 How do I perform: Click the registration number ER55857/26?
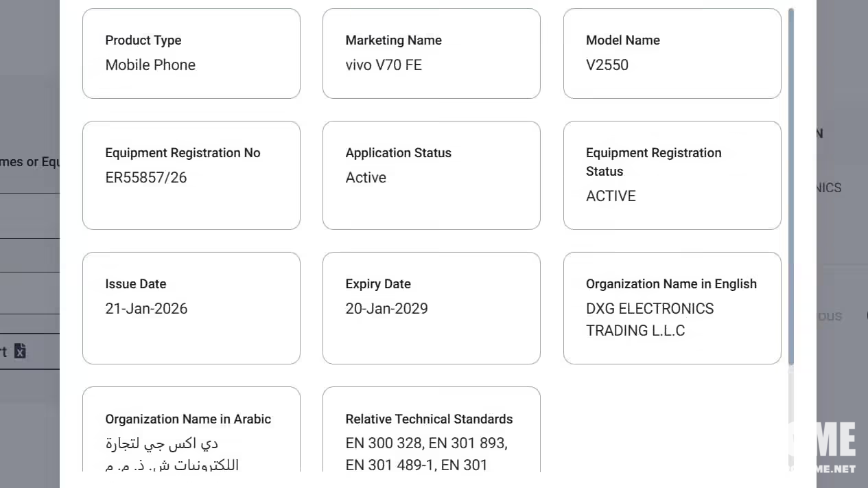click(x=145, y=178)
